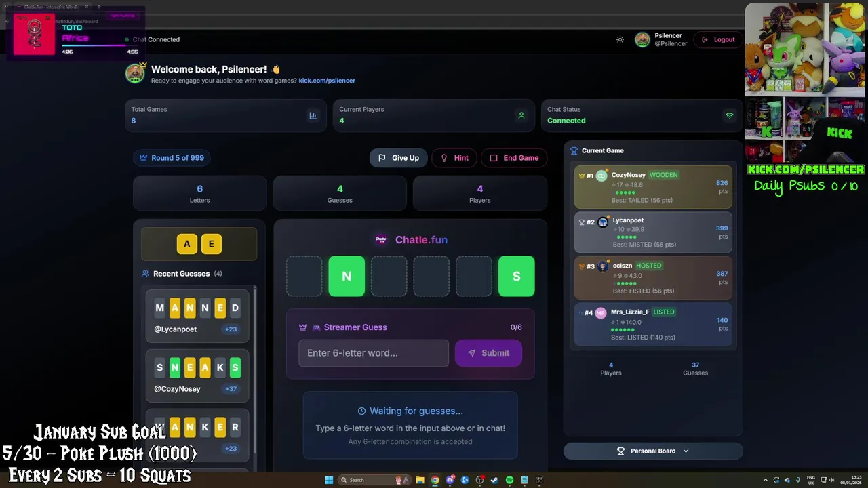Click the Connected chat status text
The image size is (868, 488).
point(566,121)
